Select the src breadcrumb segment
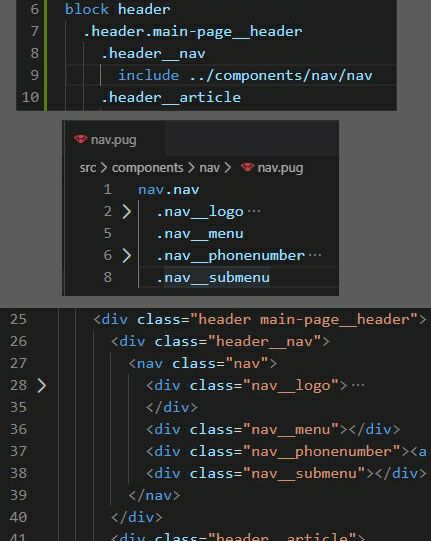 (88, 168)
